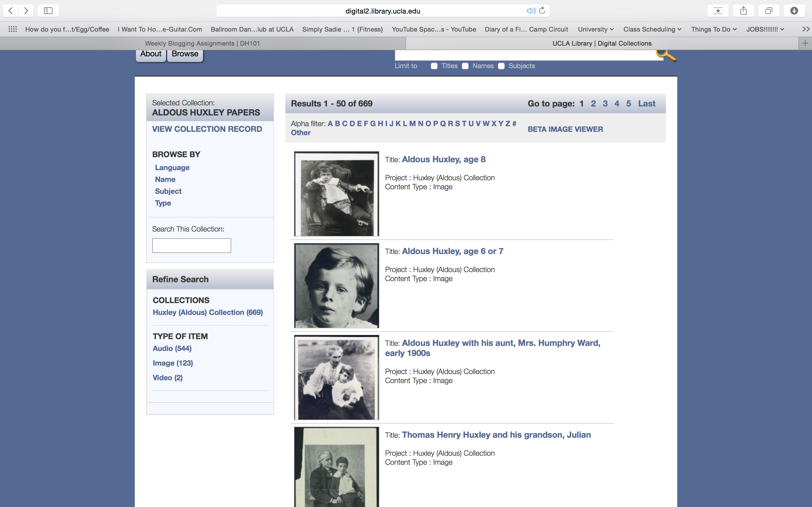The image size is (812, 507).
Task: Show all tabs overview icon
Action: click(769, 11)
